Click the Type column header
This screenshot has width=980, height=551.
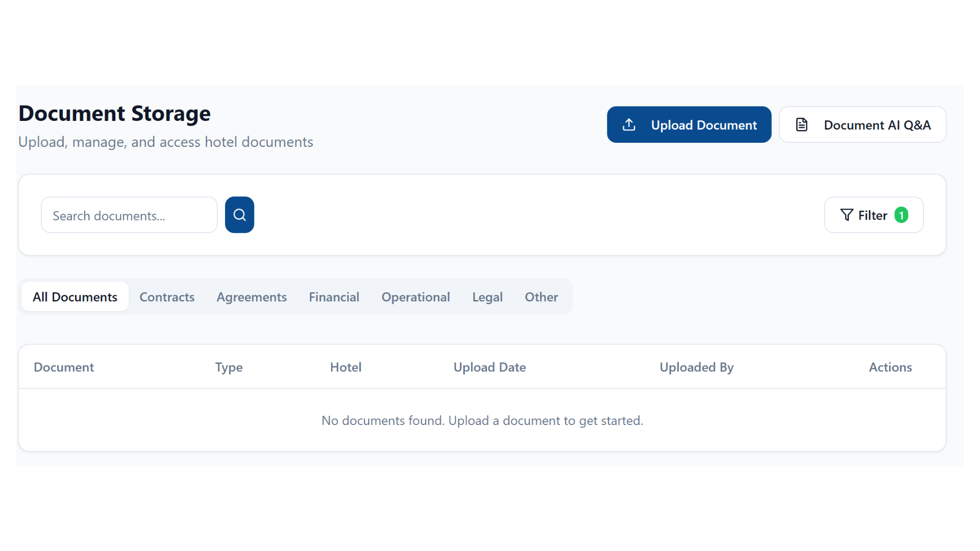229,367
